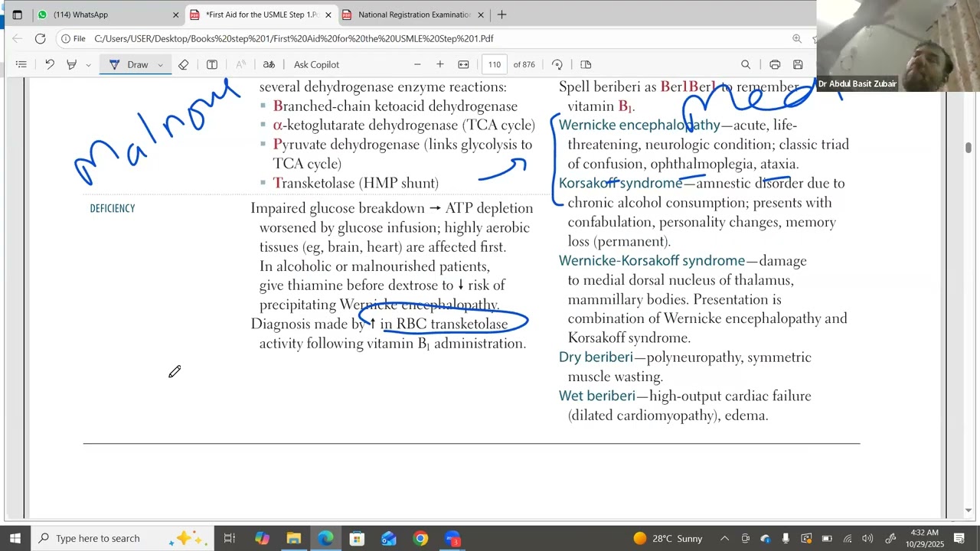Image resolution: width=980 pixels, height=551 pixels.
Task: Click the Korsakoff syndrome term
Action: [x=620, y=183]
